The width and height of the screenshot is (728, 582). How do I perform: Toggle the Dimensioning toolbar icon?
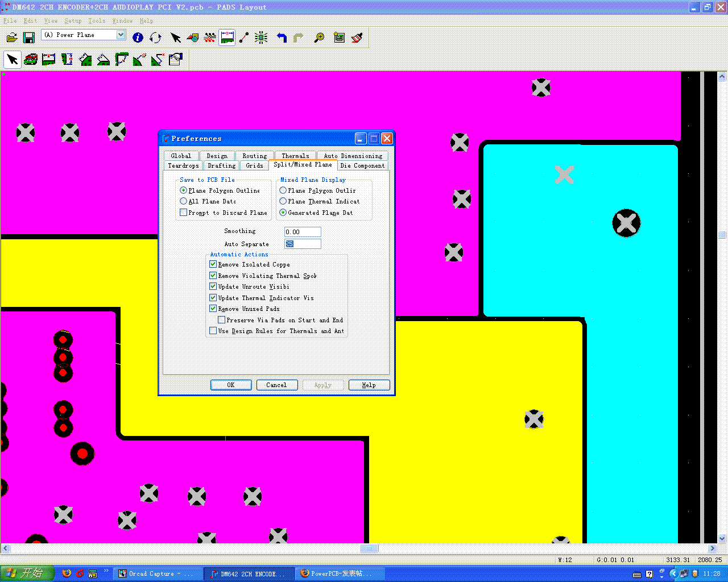(227, 38)
